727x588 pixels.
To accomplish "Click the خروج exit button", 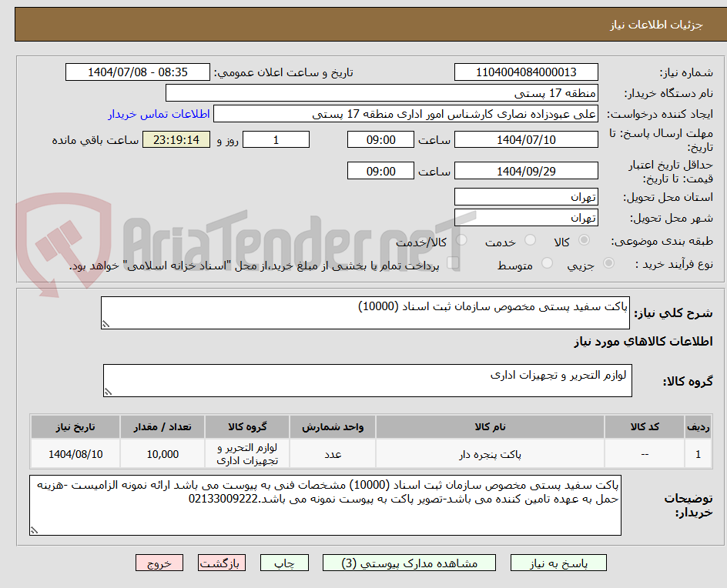I will coord(159,563).
